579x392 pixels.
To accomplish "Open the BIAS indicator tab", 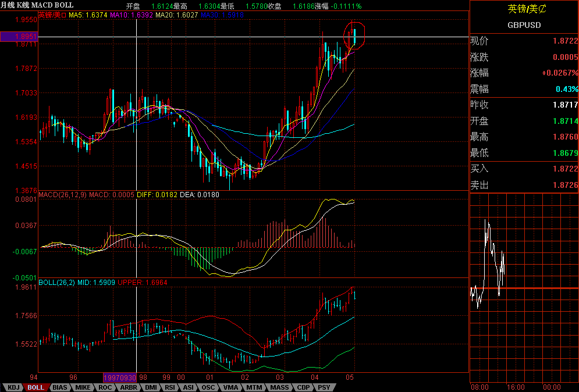I will [x=59, y=387].
